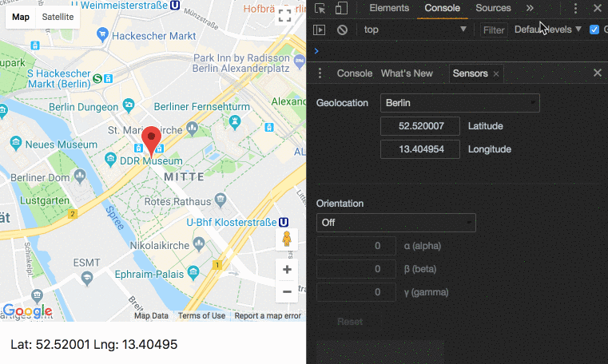The width and height of the screenshot is (608, 364).
Task: Click the gamma orientation field
Action: point(356,292)
